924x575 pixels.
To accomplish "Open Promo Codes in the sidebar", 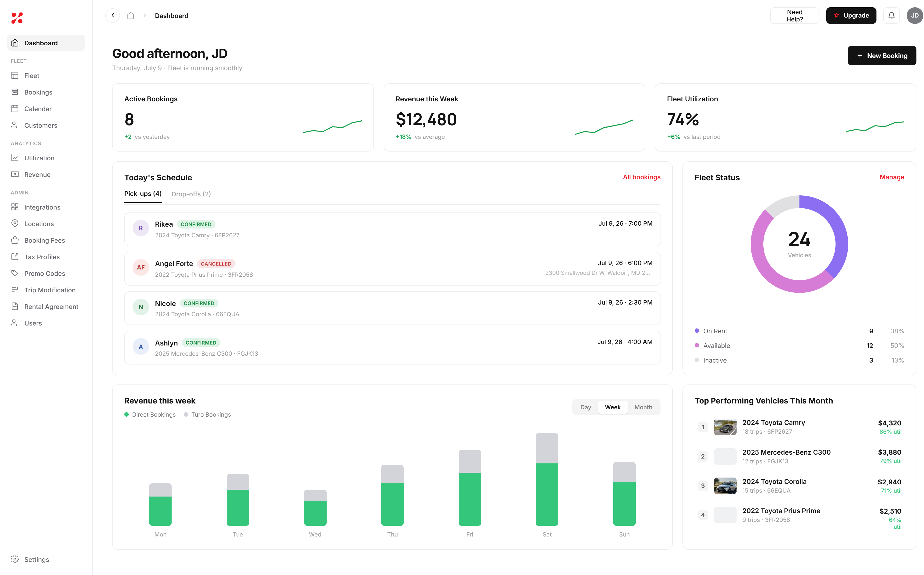I will click(46, 273).
